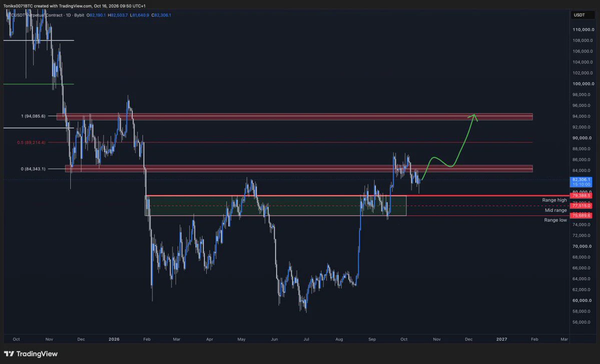The image size is (600, 364).
Task: Click the 56,000.0 price axis label
Action: pos(582,322)
